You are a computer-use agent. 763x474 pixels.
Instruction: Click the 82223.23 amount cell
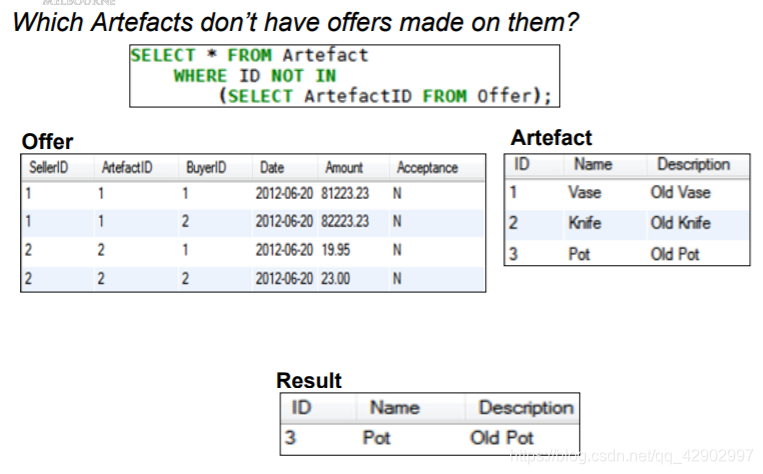pyautogui.click(x=345, y=221)
